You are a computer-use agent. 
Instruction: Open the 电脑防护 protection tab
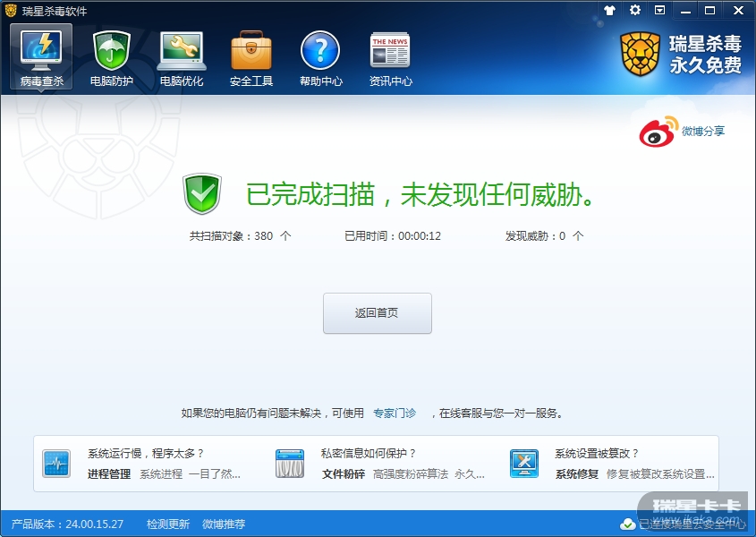(x=111, y=58)
